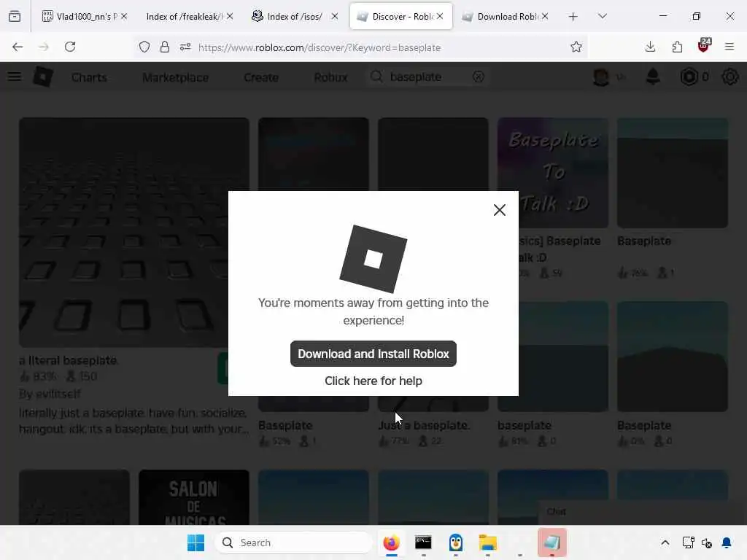Viewport: 747px width, 560px height.
Task: Open tracking protection shield icon
Action: tap(144, 47)
